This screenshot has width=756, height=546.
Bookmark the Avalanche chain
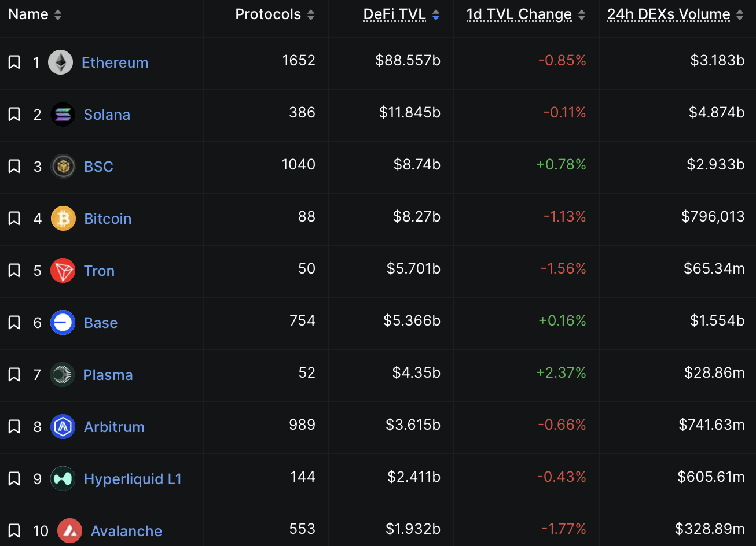[14, 531]
